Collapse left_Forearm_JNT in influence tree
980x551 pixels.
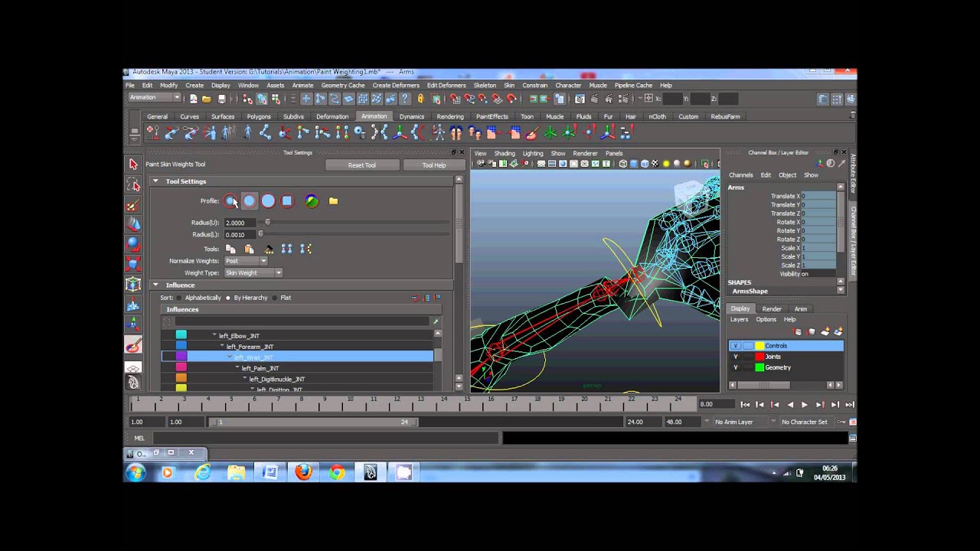pyautogui.click(x=222, y=347)
